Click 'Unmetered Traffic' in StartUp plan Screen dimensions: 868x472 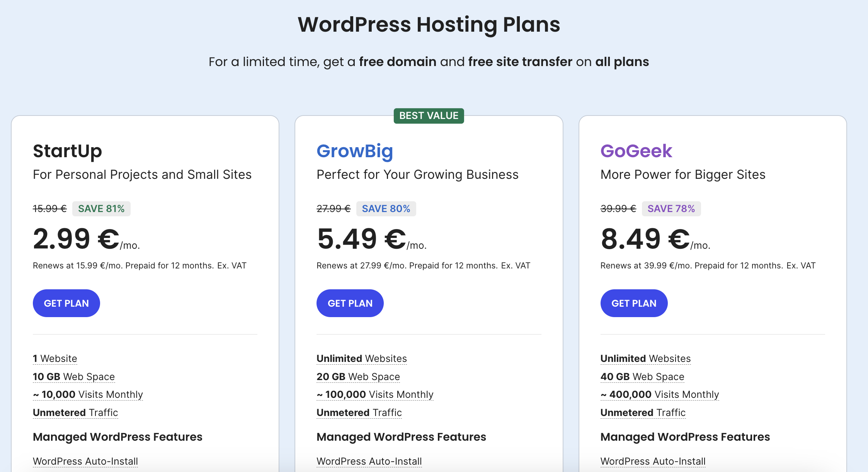coord(75,413)
